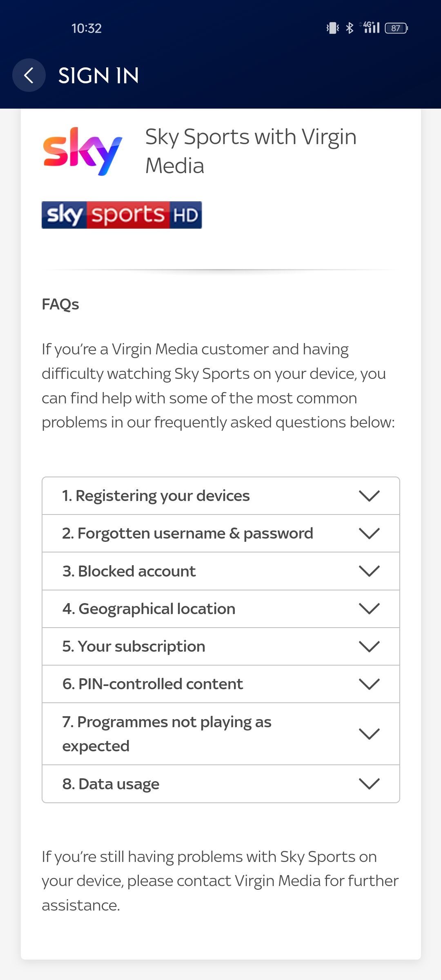This screenshot has width=441, height=980.
Task: Expand Programmes not playing as expected
Action: pos(221,734)
